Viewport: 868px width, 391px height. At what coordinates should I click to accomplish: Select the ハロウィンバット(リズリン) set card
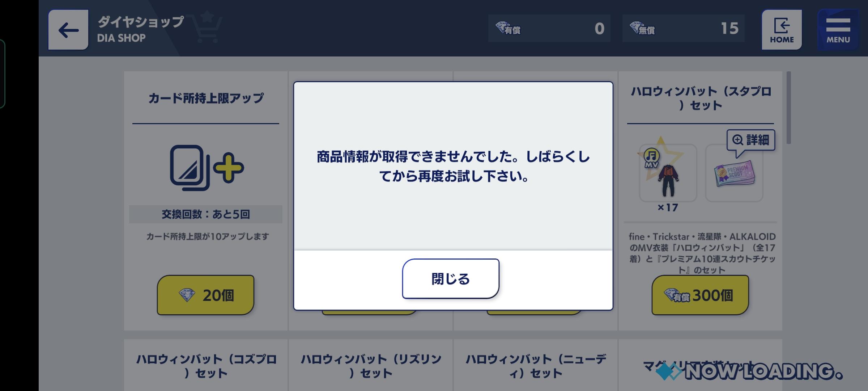pos(371,365)
